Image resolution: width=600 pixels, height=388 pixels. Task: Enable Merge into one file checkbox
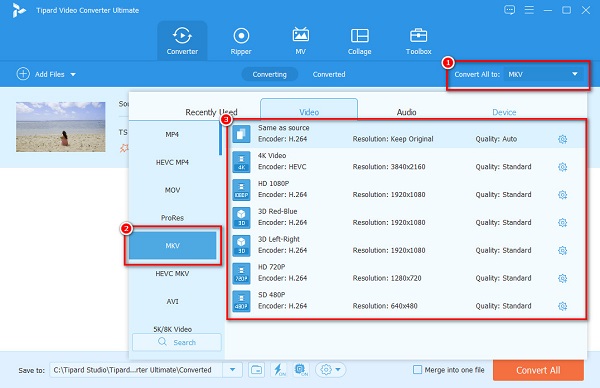click(x=417, y=370)
